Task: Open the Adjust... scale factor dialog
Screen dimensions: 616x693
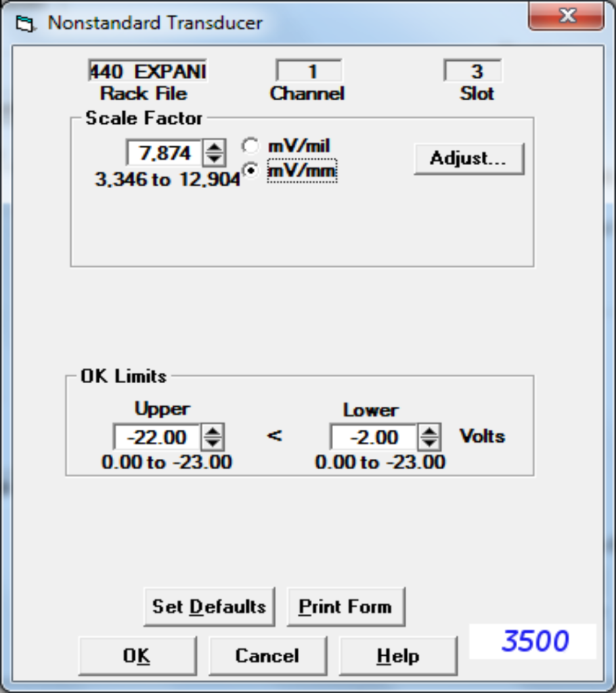Action: pyautogui.click(x=468, y=158)
